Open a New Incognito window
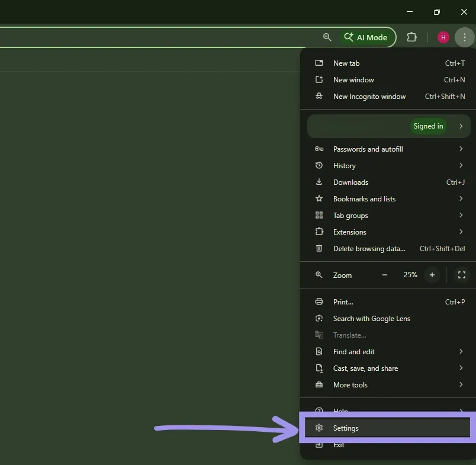The width and height of the screenshot is (476, 465). click(x=369, y=96)
